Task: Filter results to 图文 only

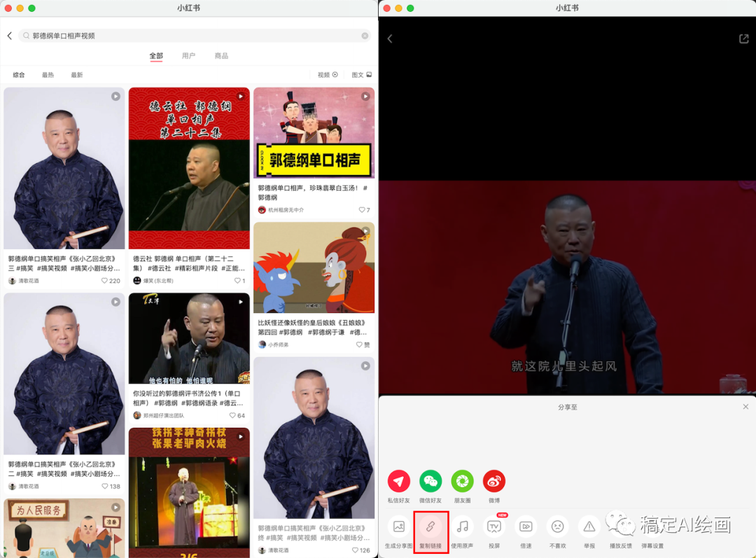Action: tap(362, 75)
